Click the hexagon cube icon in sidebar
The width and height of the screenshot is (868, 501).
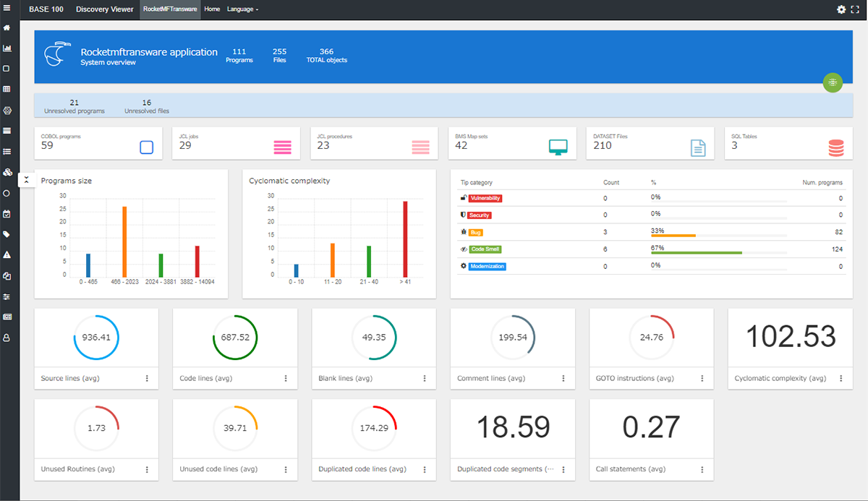coord(7,111)
